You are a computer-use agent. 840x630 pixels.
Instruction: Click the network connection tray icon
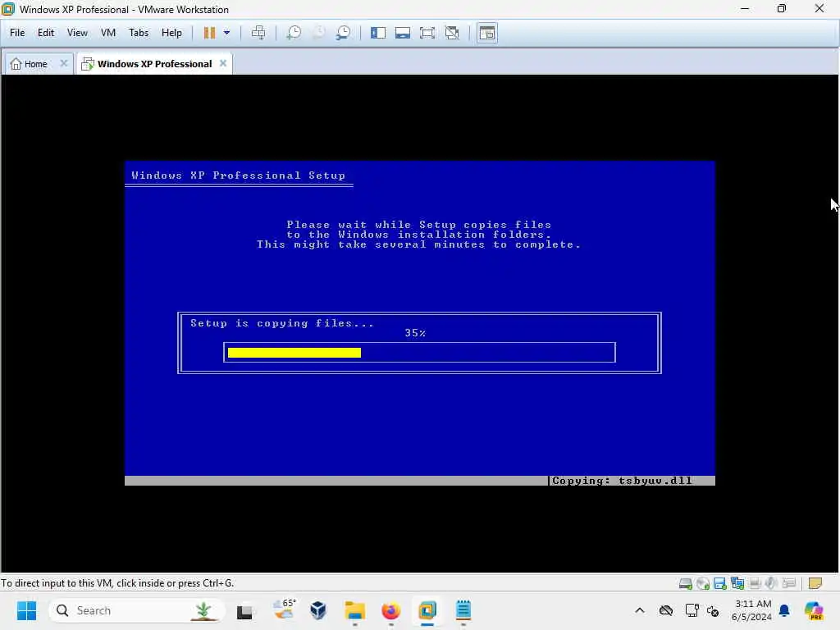692,610
